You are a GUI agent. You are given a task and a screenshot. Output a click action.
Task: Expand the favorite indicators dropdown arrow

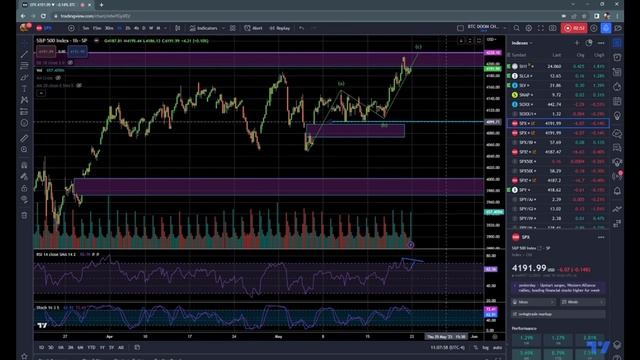[x=223, y=28]
